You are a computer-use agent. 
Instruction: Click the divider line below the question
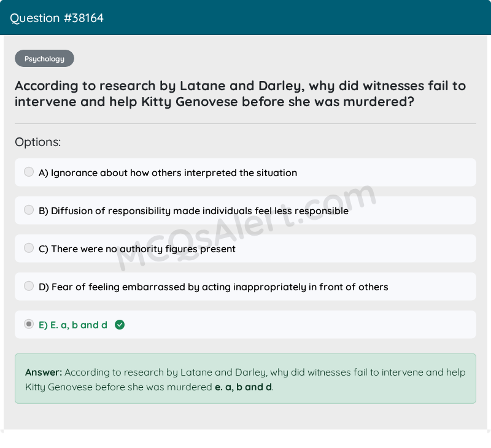tap(245, 124)
